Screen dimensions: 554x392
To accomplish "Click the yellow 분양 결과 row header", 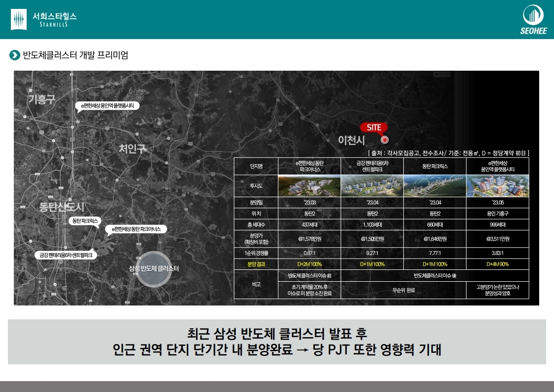I will (x=256, y=264).
